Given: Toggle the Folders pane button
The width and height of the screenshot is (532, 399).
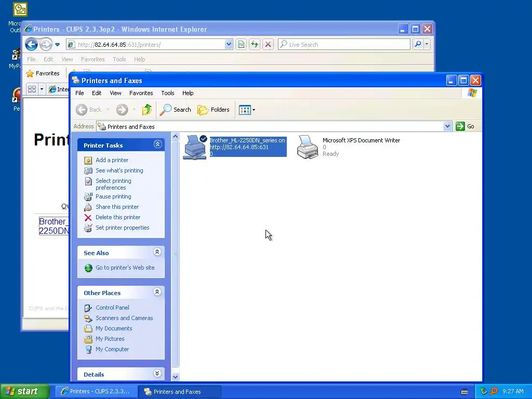Looking at the screenshot, I should coord(214,110).
